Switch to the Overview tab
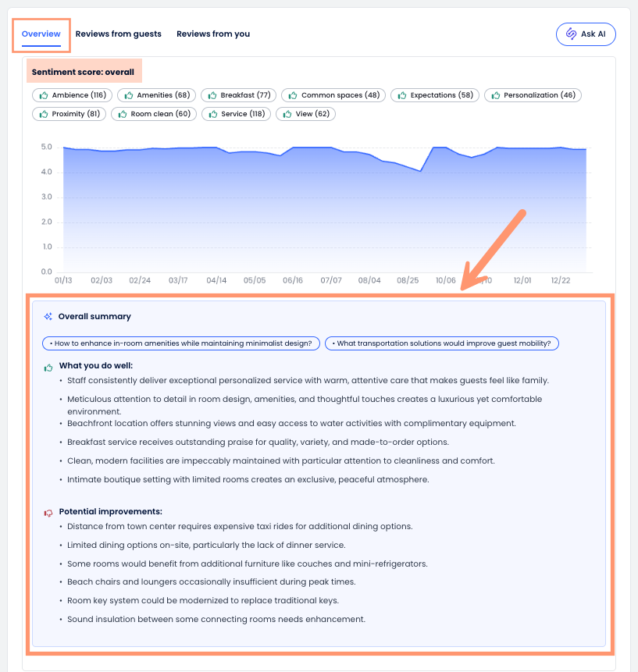Image resolution: width=638 pixels, height=672 pixels. point(41,34)
